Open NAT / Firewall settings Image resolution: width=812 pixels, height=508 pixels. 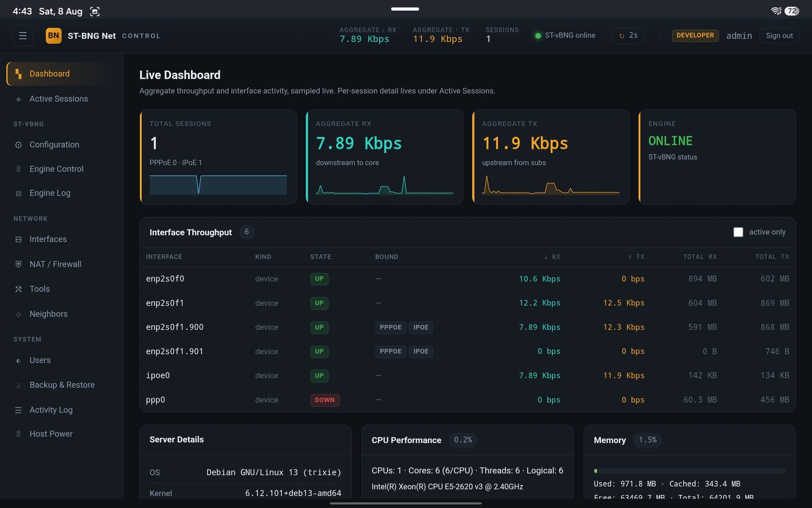(61, 264)
